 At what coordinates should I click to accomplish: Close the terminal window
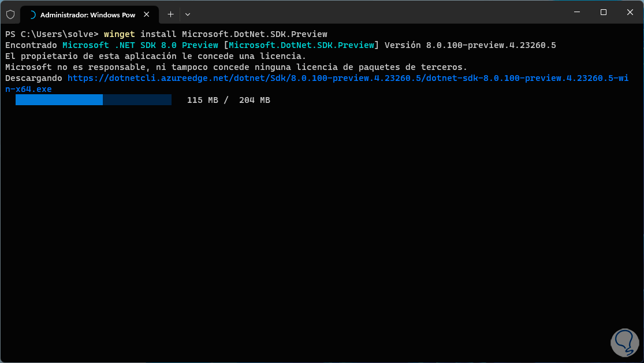630,12
